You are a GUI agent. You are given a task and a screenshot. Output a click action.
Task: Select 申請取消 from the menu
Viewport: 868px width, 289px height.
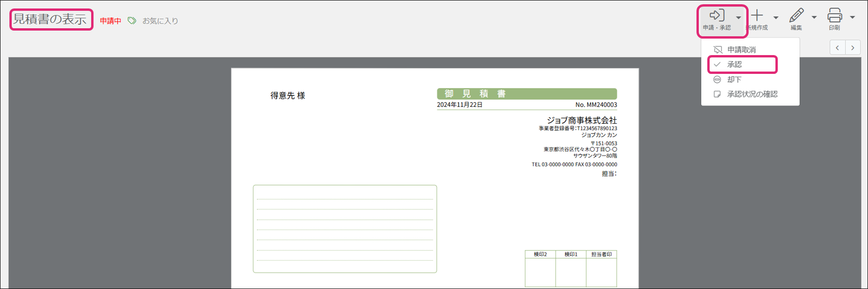point(741,49)
